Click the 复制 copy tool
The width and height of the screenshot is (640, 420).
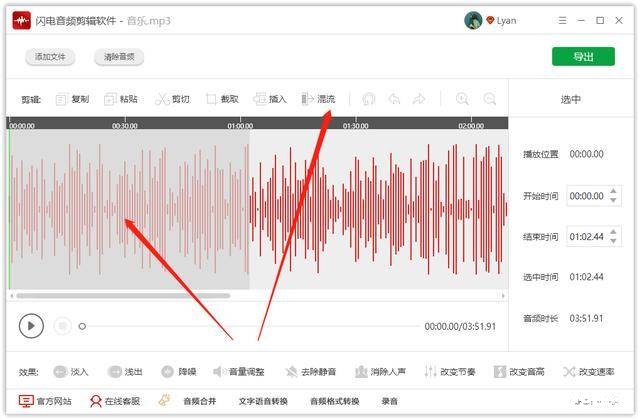coord(72,99)
